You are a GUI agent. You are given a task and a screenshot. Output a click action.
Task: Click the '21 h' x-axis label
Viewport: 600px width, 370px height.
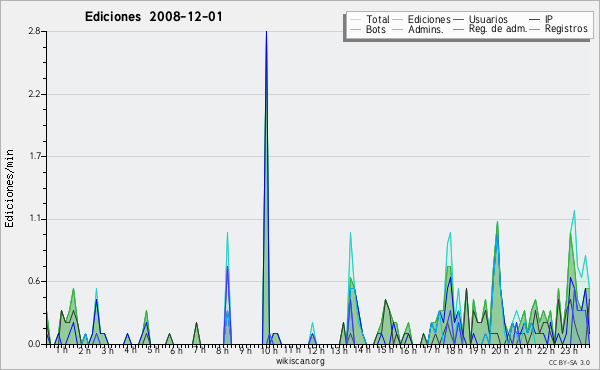click(523, 351)
